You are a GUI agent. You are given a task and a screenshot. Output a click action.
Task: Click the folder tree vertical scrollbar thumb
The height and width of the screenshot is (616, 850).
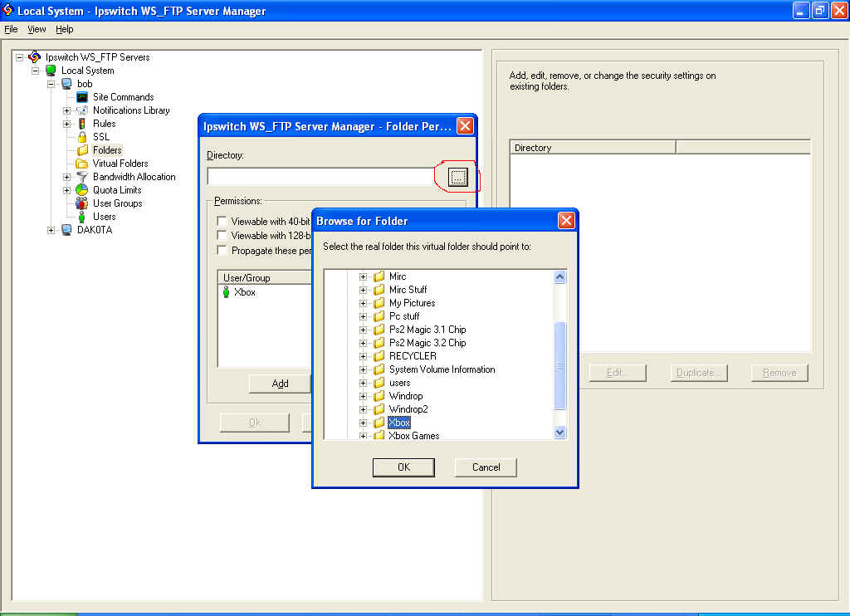tap(560, 366)
